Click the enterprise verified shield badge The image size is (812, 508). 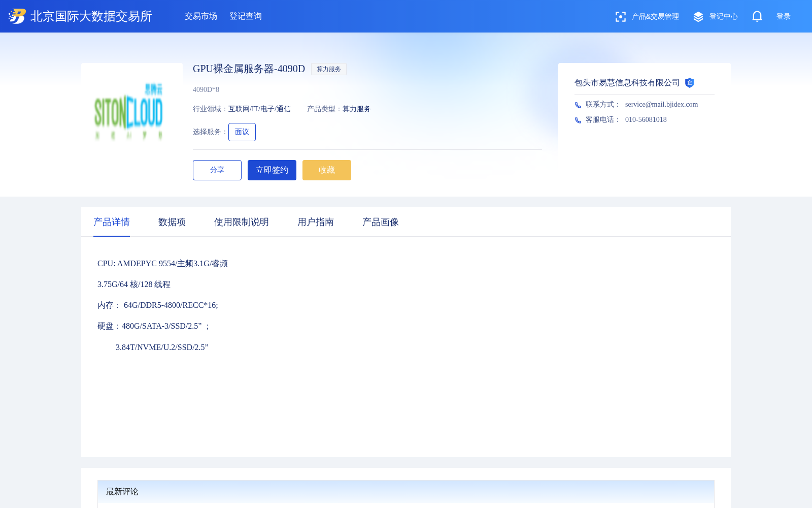[x=689, y=83]
